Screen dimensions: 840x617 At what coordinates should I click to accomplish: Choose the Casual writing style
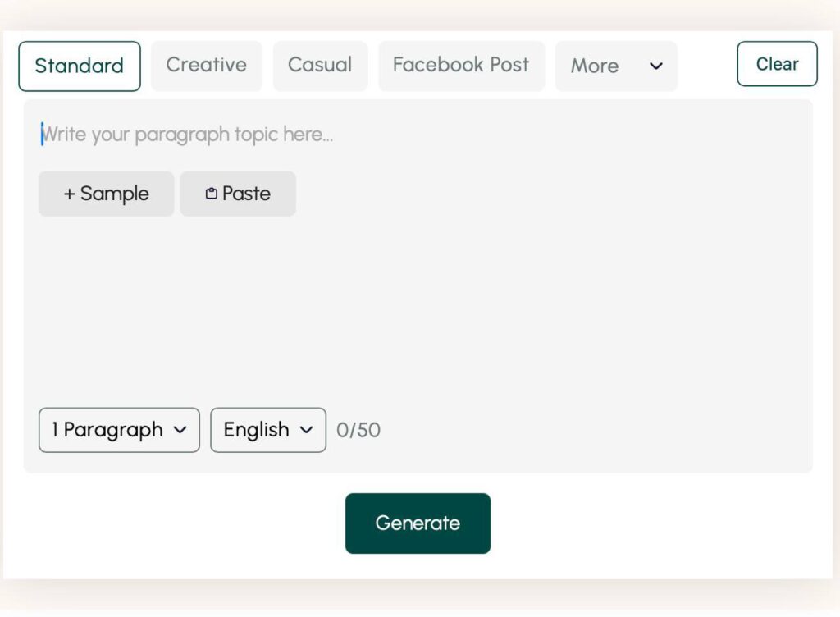pyautogui.click(x=320, y=66)
